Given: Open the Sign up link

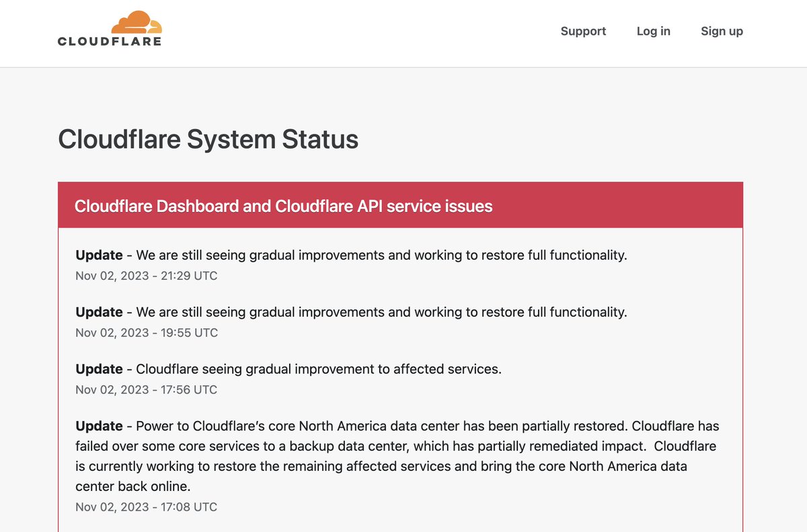Looking at the screenshot, I should pyautogui.click(x=722, y=31).
